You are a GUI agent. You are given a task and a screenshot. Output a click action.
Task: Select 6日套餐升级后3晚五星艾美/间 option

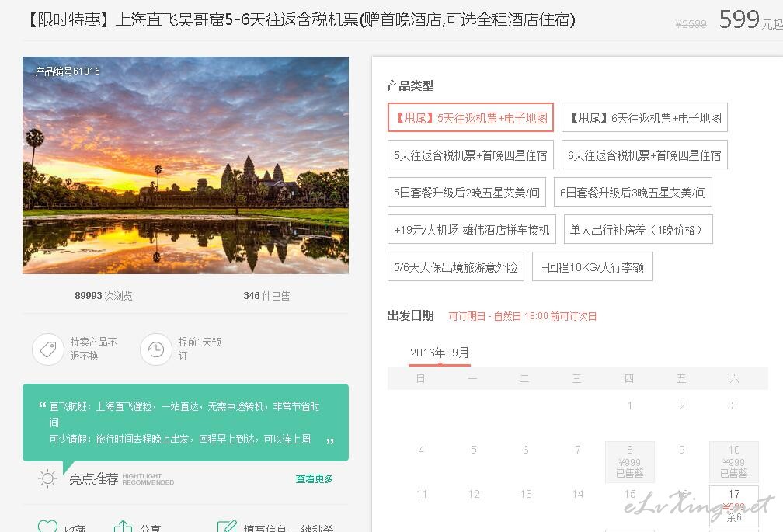point(632,192)
